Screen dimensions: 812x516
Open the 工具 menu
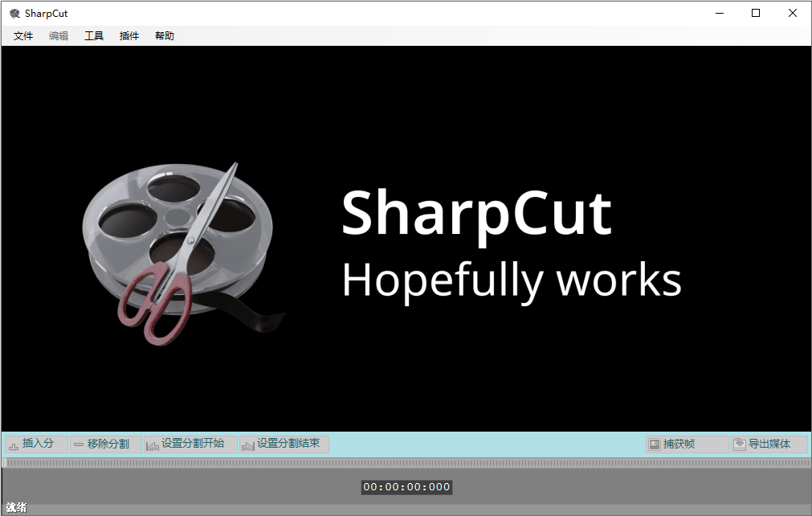tap(94, 35)
